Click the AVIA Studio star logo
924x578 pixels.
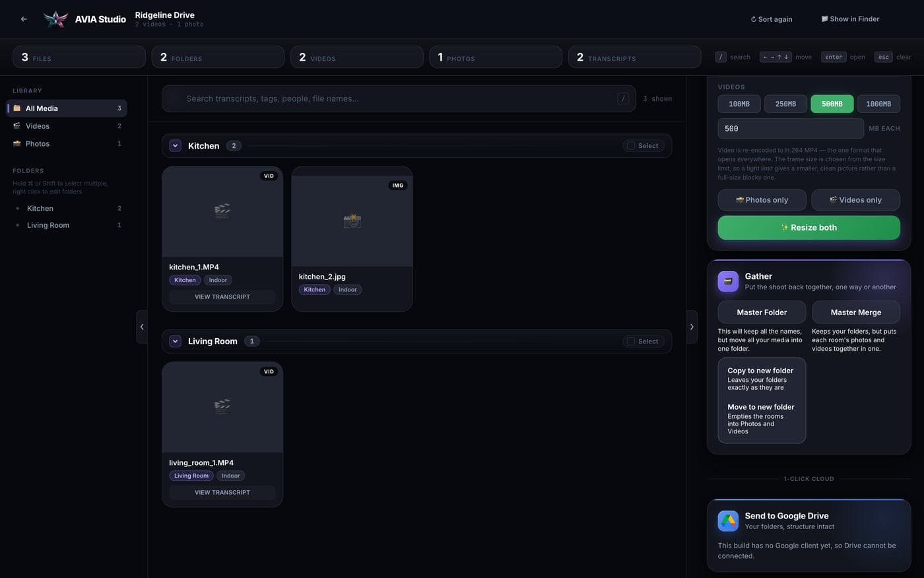[x=55, y=19]
